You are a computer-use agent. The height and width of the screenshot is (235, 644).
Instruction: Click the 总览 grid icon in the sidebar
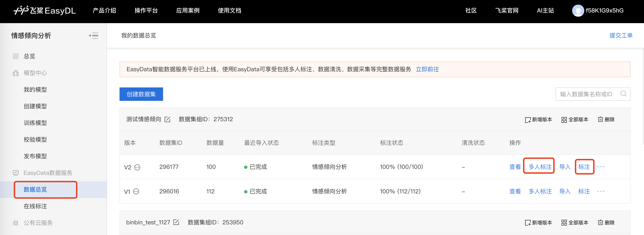[16, 56]
